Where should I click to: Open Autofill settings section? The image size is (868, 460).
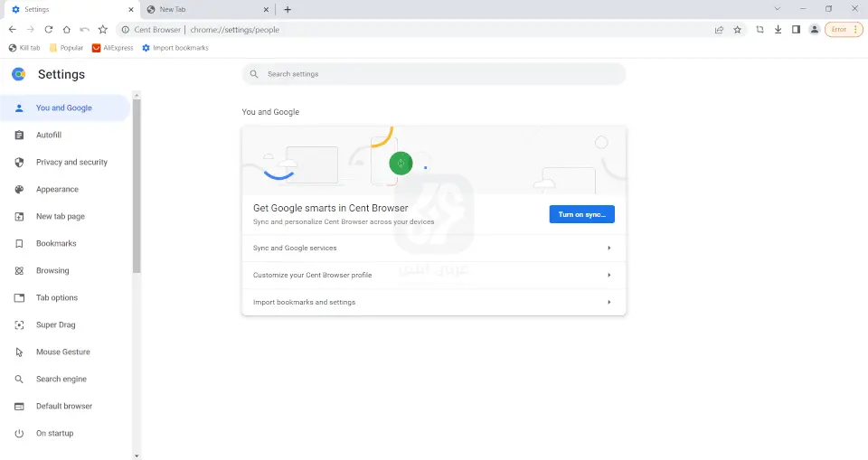(65, 135)
